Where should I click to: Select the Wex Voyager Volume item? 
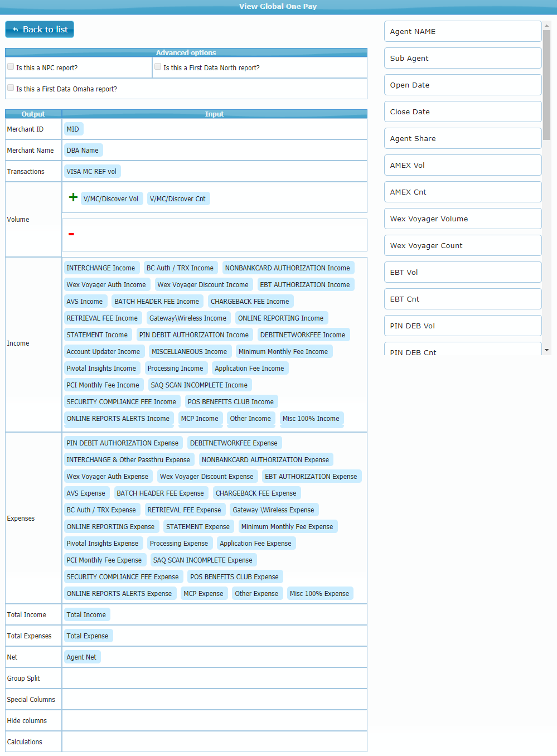pos(462,219)
